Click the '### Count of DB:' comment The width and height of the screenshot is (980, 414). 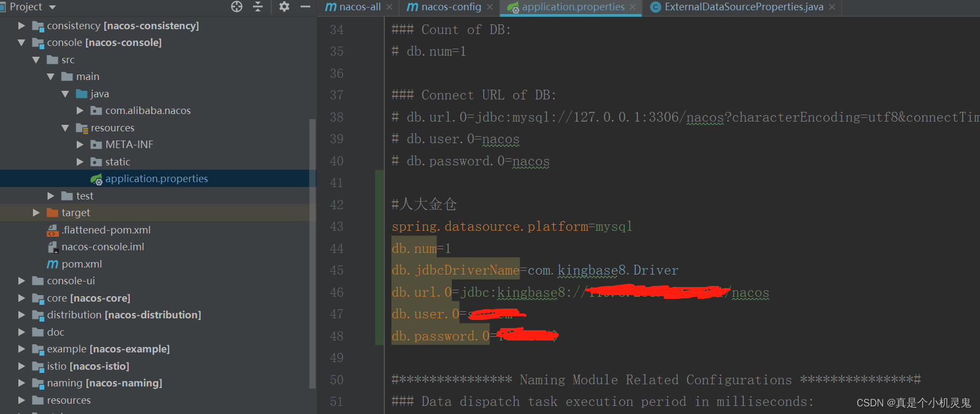451,30
